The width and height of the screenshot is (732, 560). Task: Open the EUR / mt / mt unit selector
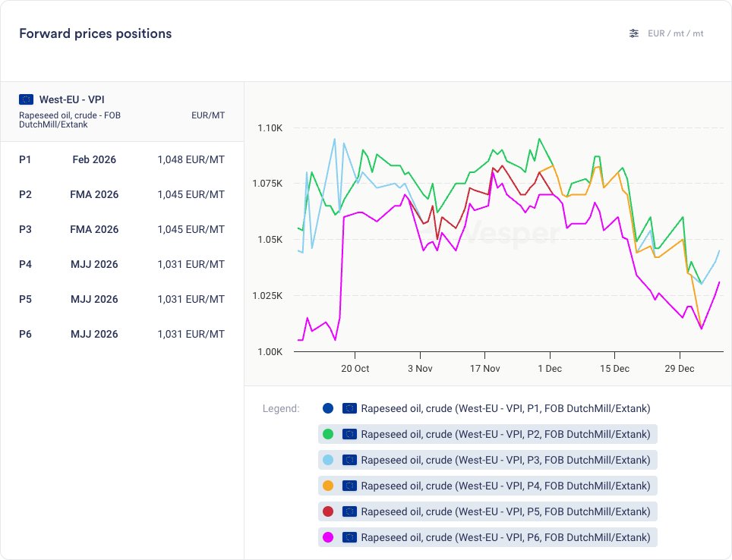point(675,33)
